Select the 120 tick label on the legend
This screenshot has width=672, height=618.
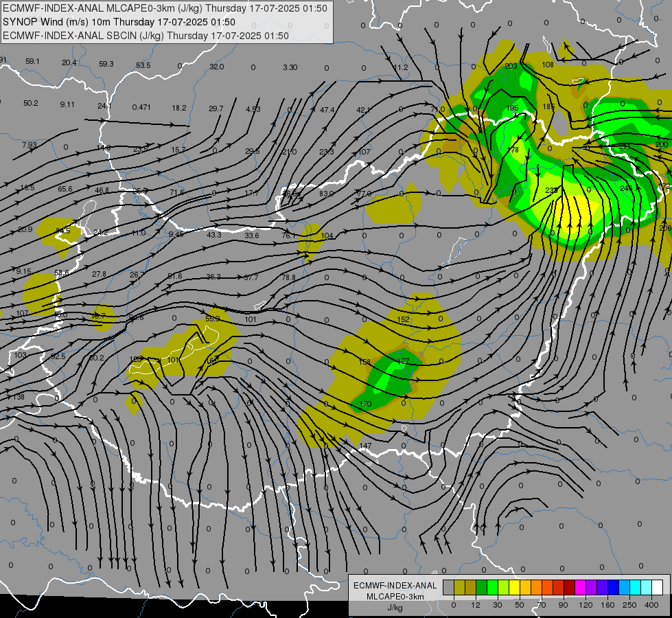(x=586, y=605)
